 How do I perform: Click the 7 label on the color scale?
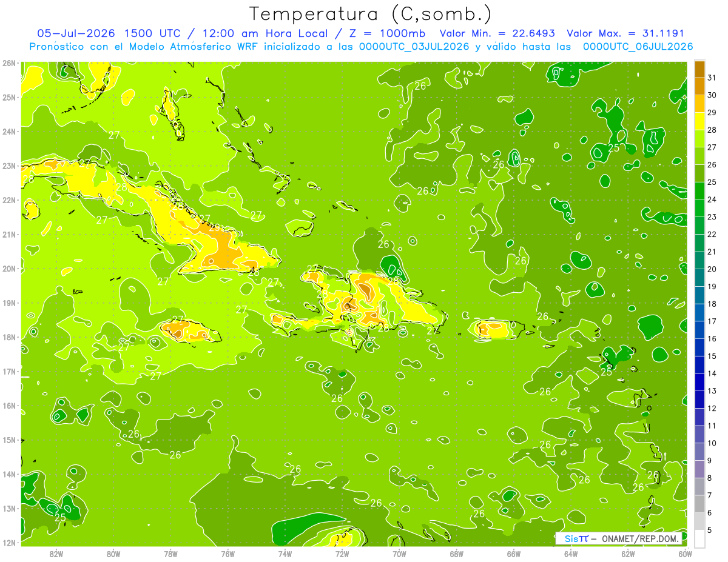[710, 495]
